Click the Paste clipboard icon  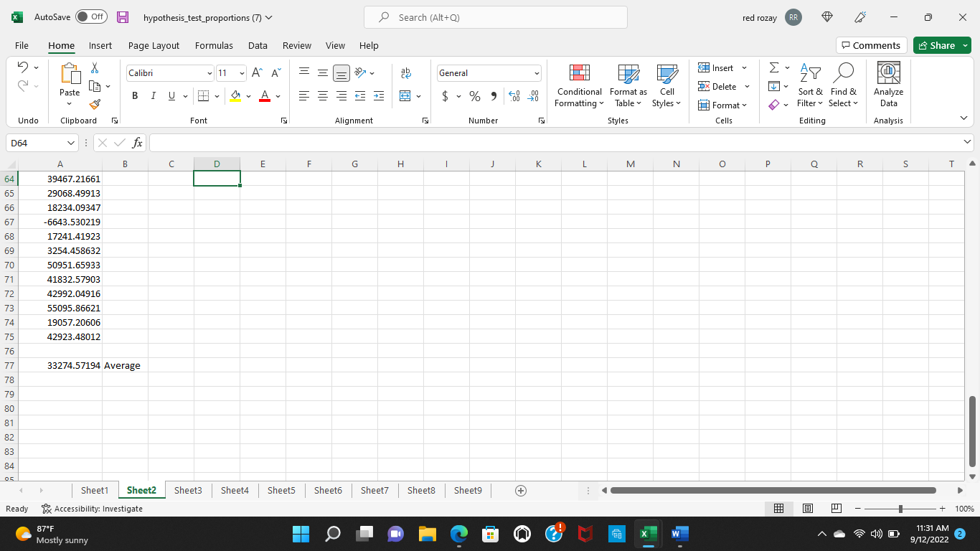[x=70, y=74]
